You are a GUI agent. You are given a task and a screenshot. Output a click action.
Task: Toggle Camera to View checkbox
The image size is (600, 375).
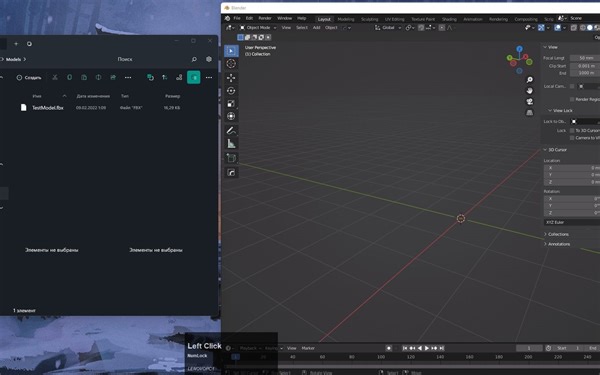(x=572, y=138)
